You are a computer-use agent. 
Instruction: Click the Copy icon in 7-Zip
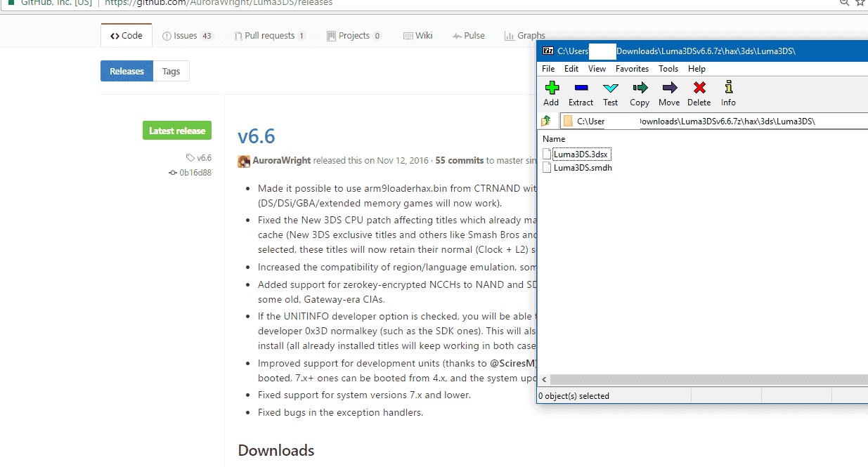(x=640, y=88)
